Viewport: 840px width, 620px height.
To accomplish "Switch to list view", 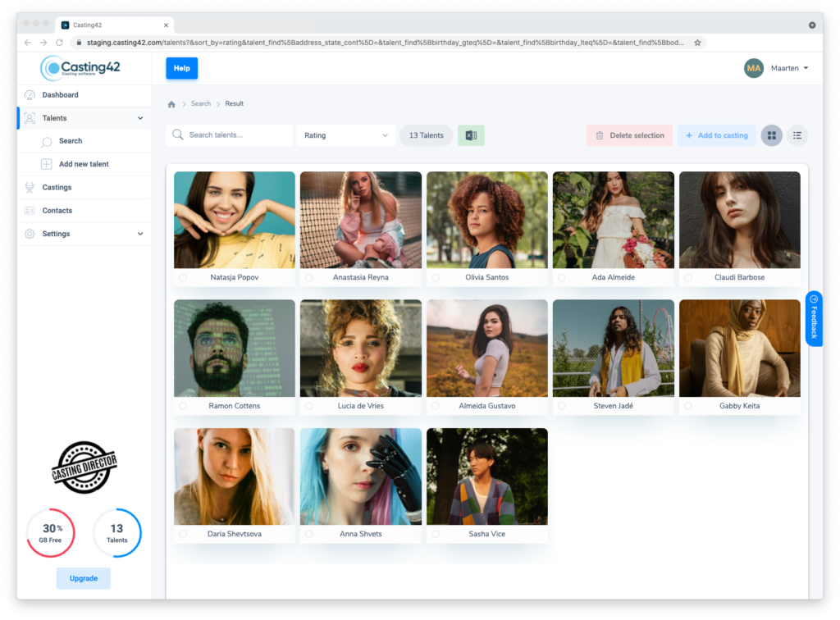I will [797, 135].
